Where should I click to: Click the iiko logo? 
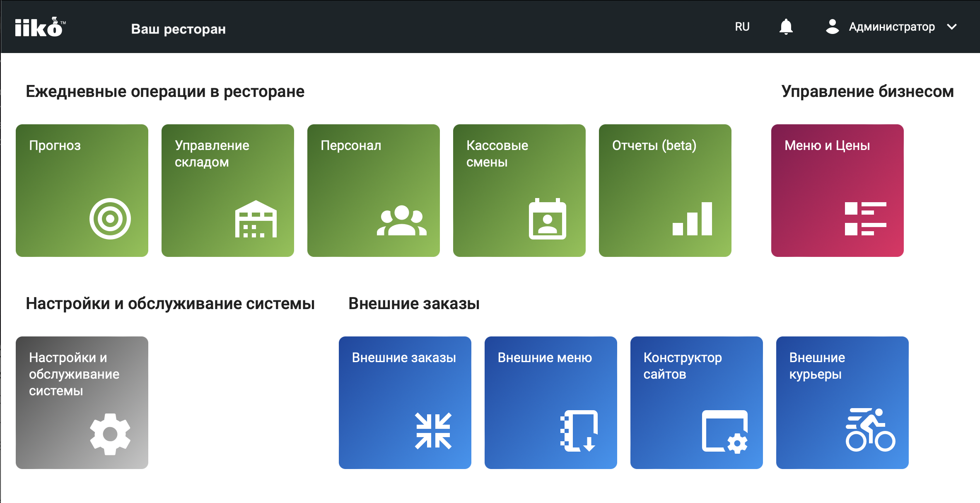click(x=39, y=27)
